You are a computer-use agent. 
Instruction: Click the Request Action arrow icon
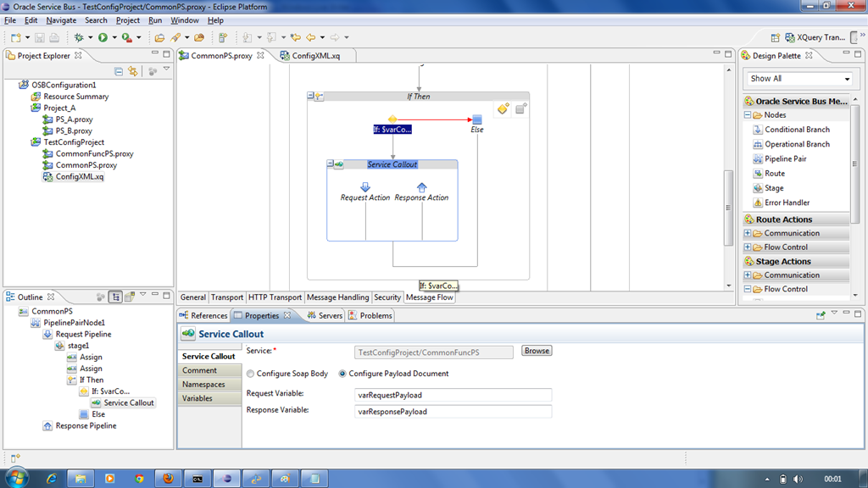pos(365,187)
